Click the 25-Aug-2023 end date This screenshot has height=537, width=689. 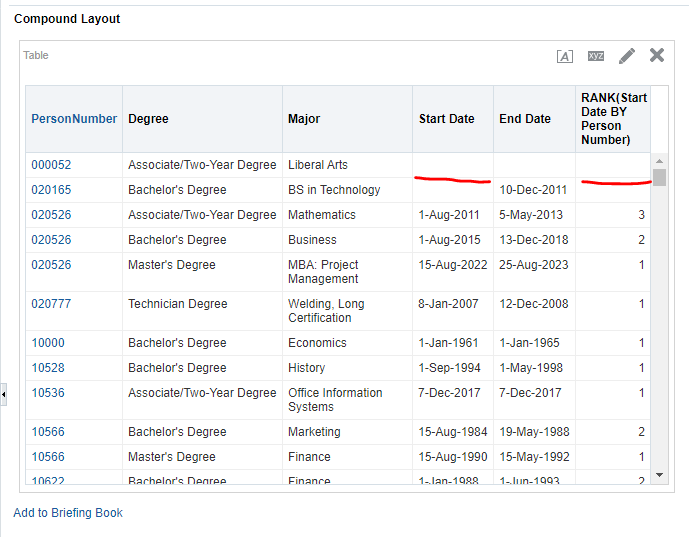pyautogui.click(x=533, y=265)
